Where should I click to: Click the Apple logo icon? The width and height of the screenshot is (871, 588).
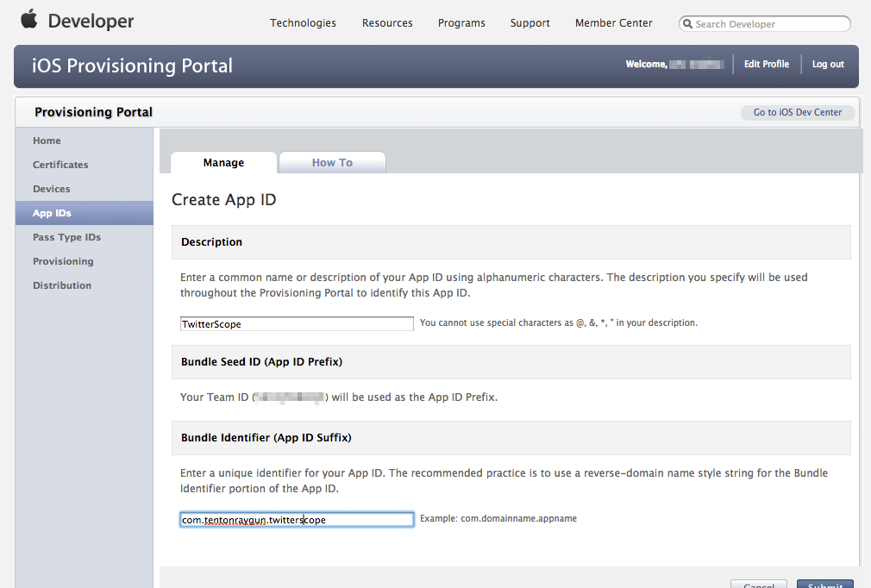click(x=28, y=19)
